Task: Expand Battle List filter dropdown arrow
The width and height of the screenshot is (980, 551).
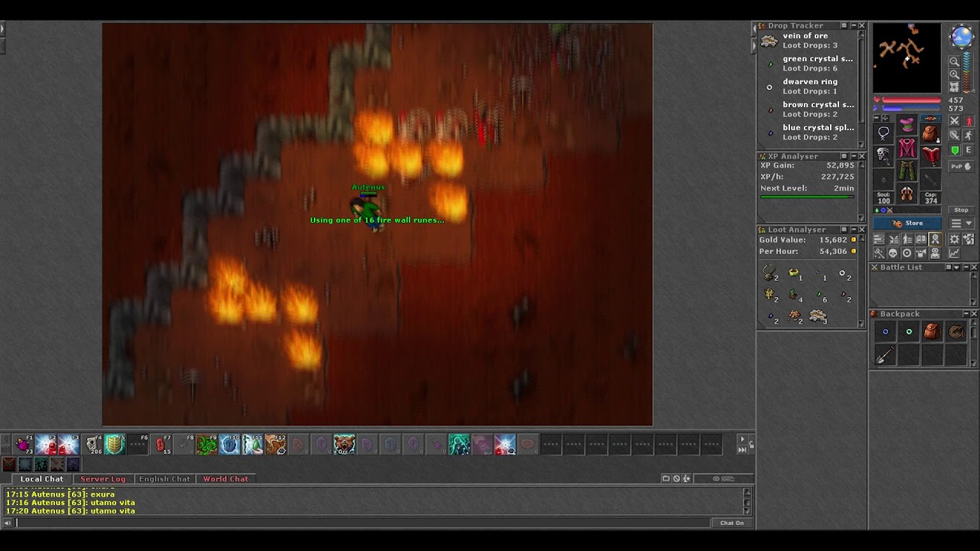Action: [956, 267]
